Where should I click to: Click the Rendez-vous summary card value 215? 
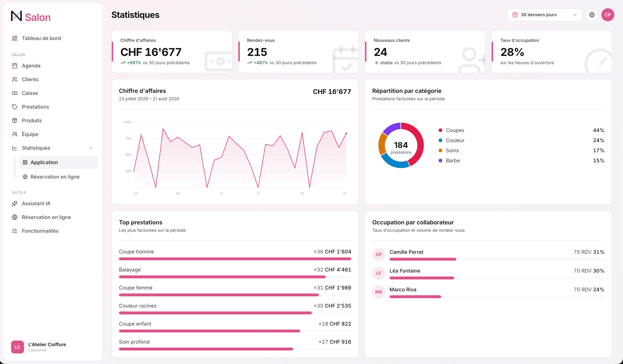[x=257, y=52]
